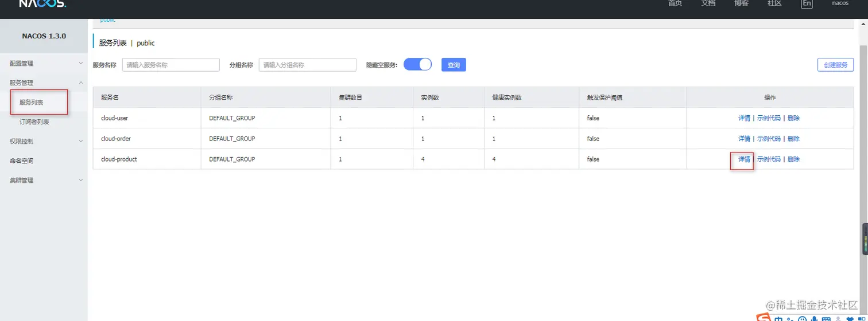Switch language with the En button
868x321 pixels.
click(x=807, y=3)
